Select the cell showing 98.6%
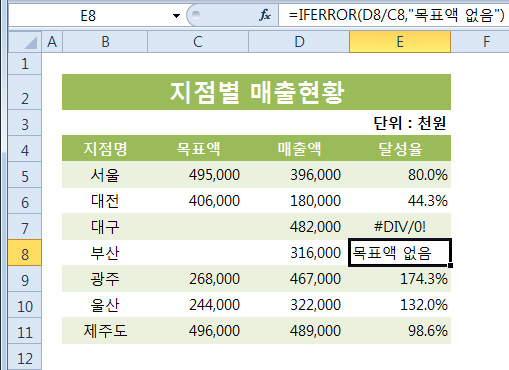Viewport: 509px width, 370px height. click(x=400, y=331)
